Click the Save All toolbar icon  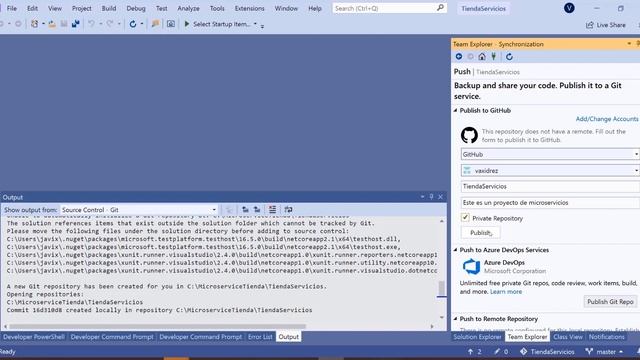76,24
